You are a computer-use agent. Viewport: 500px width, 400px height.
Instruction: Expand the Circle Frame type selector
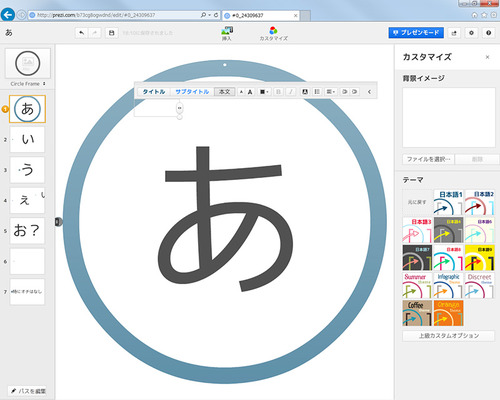(x=28, y=84)
